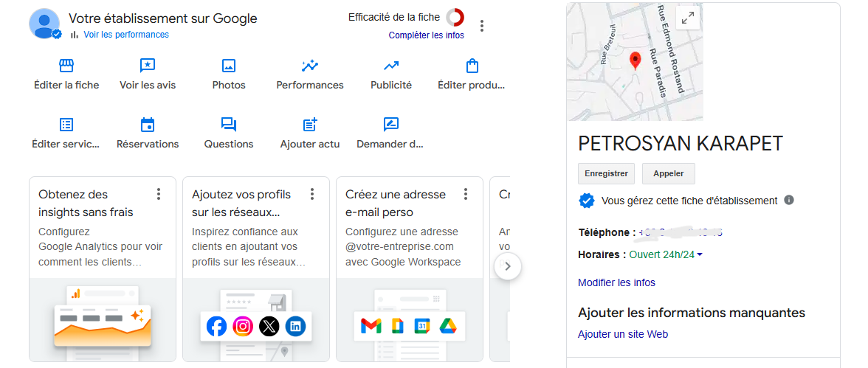Click the Efficacité de la fiche progress ring

tap(455, 17)
